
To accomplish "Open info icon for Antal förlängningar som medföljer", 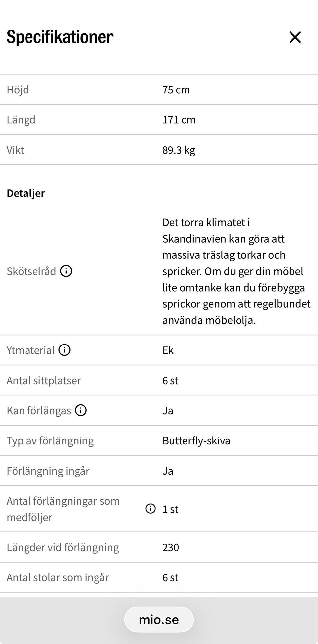I will point(150,509).
